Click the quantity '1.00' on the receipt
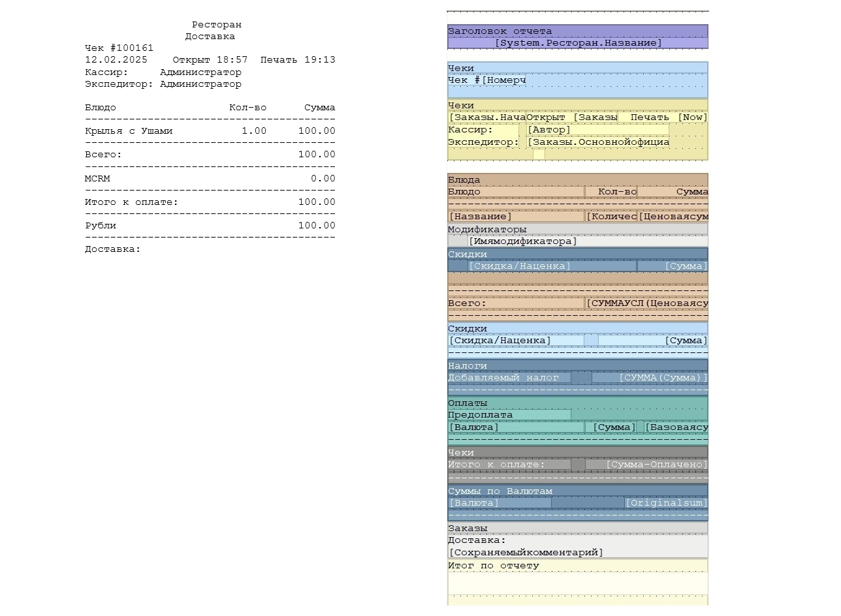This screenshot has width=841, height=616. [x=254, y=131]
